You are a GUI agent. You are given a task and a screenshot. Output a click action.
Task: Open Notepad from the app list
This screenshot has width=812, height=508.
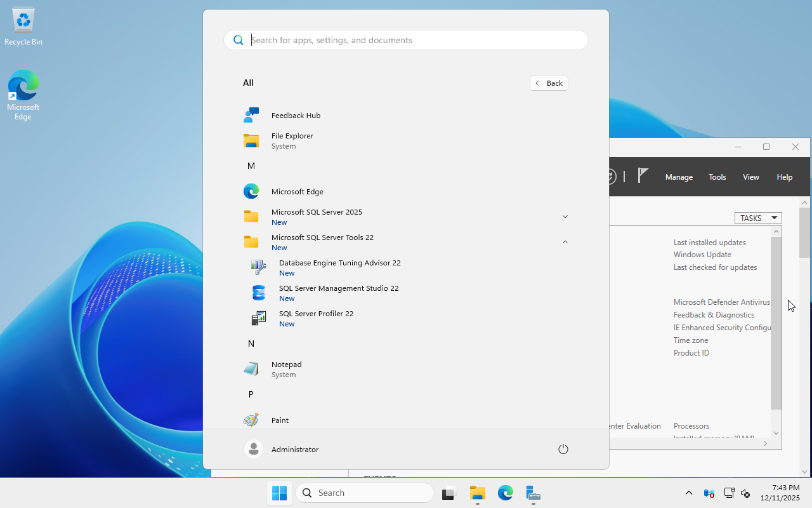click(x=286, y=369)
